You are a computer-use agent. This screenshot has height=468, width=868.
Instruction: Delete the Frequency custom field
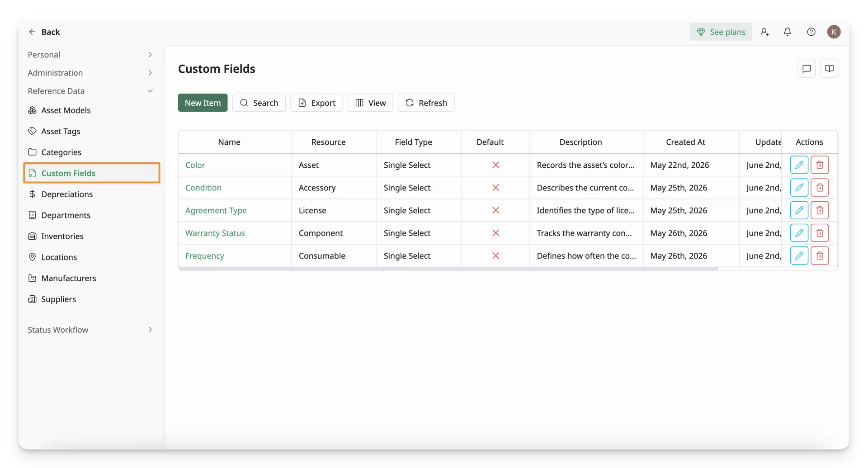819,255
